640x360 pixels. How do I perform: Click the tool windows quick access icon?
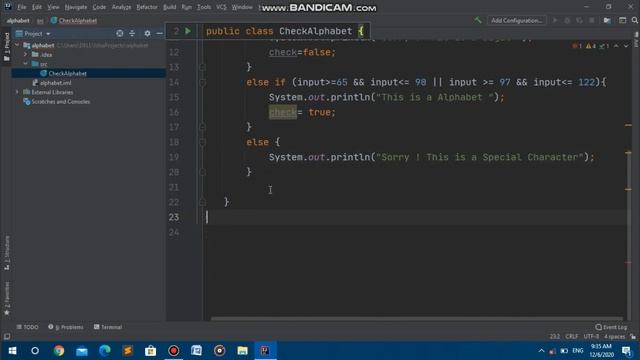7,336
